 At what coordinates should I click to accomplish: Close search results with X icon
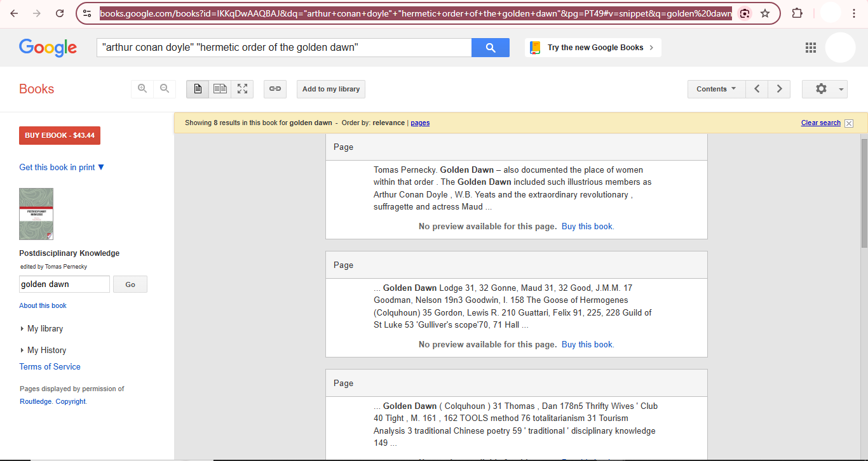(849, 123)
